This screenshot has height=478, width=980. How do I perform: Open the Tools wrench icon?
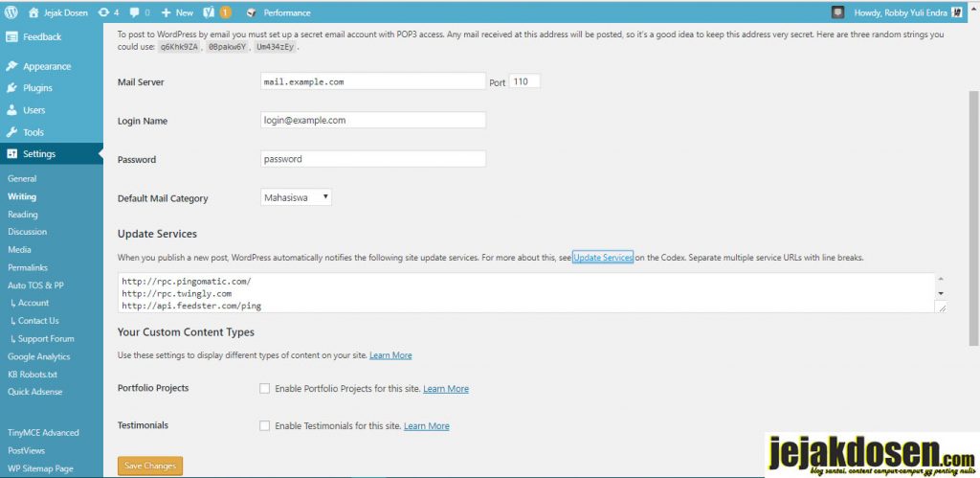click(11, 132)
